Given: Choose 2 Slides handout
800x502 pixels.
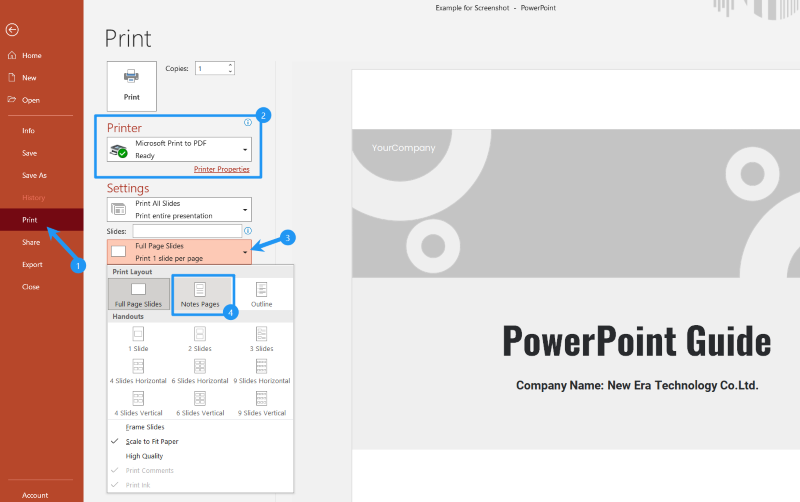Looking at the screenshot, I should [200, 339].
